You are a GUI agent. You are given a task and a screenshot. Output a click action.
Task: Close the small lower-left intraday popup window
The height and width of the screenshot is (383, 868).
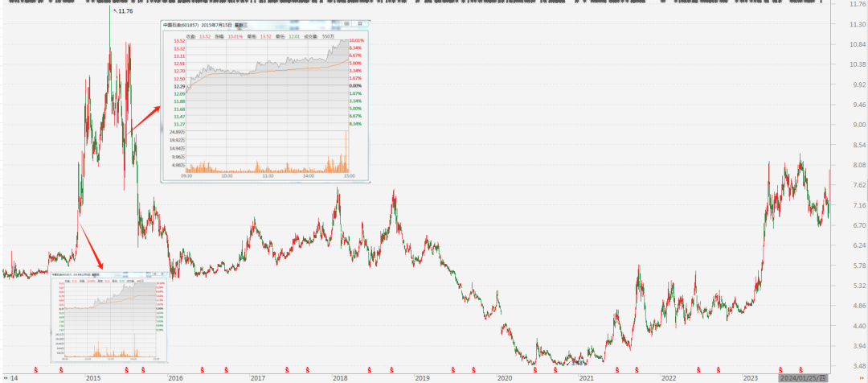pos(162,274)
